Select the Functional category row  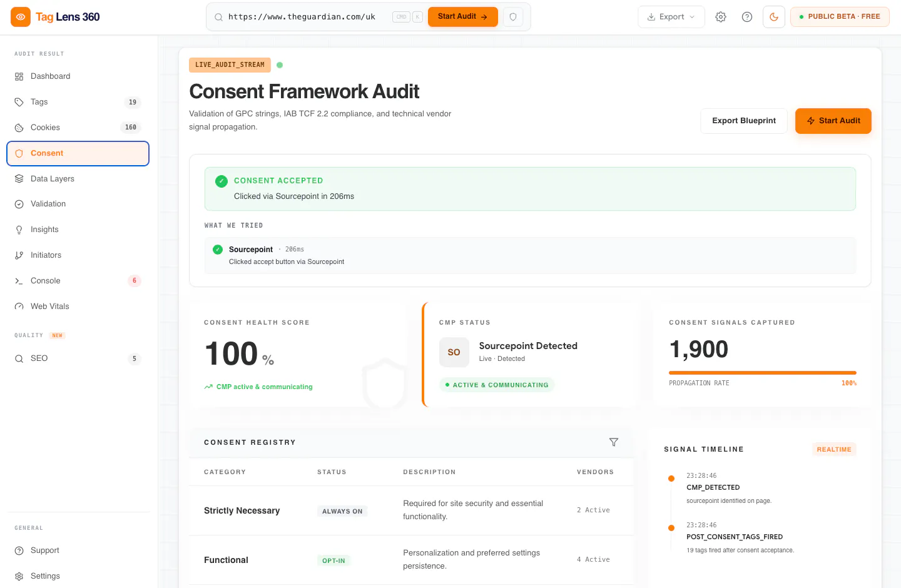tap(411, 560)
